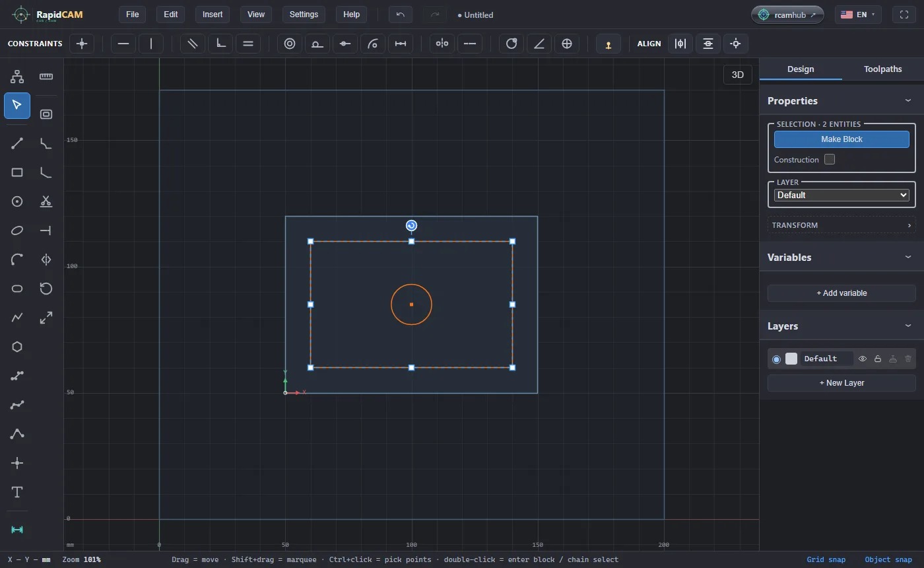Open the rcamhub link
Screen dimensions: 924x568
[787, 15]
